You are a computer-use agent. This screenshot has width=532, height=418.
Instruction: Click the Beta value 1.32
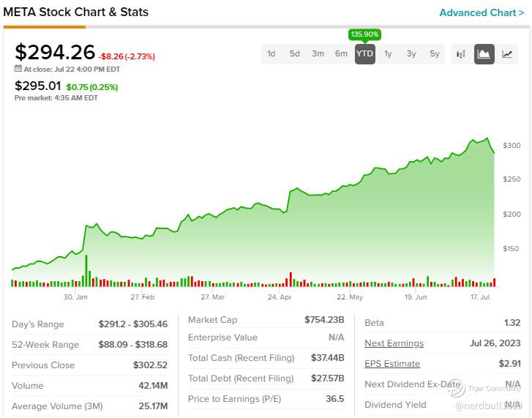pyautogui.click(x=512, y=323)
